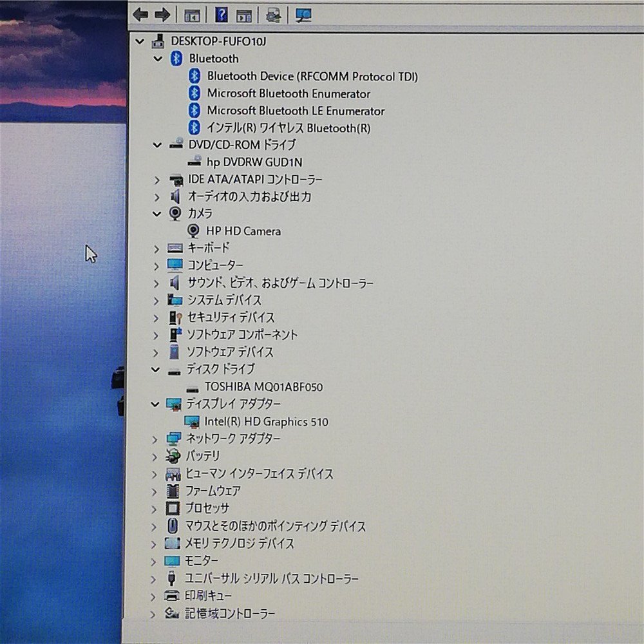Collapse the Bluetooth device category
This screenshot has height=644, width=644.
(x=157, y=59)
